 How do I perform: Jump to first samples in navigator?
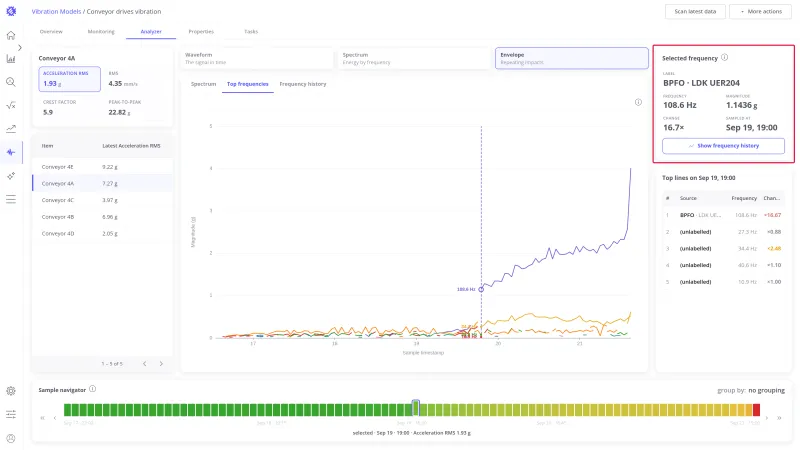(x=42, y=418)
